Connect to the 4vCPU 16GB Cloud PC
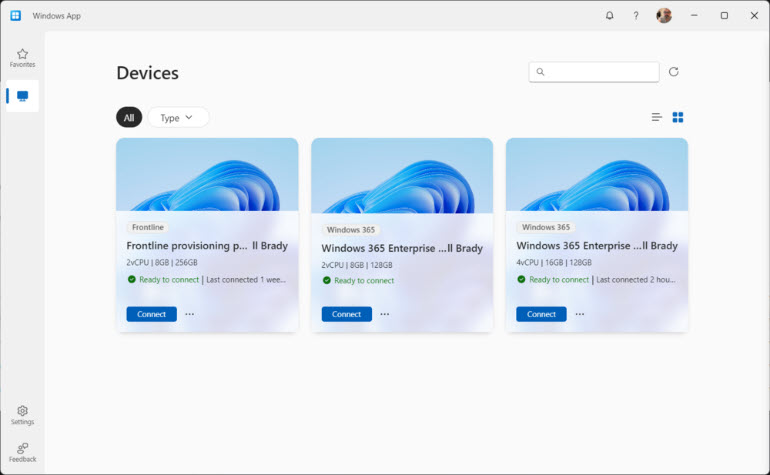 click(x=541, y=314)
